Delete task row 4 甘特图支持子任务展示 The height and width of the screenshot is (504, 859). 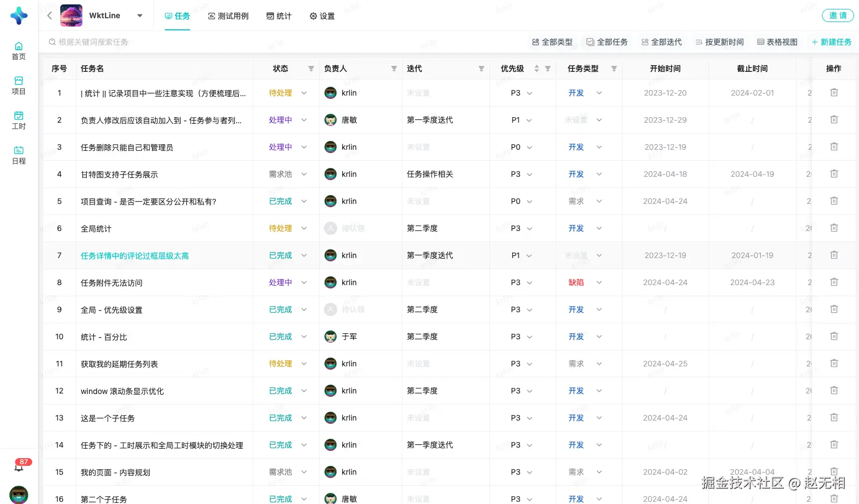(834, 174)
